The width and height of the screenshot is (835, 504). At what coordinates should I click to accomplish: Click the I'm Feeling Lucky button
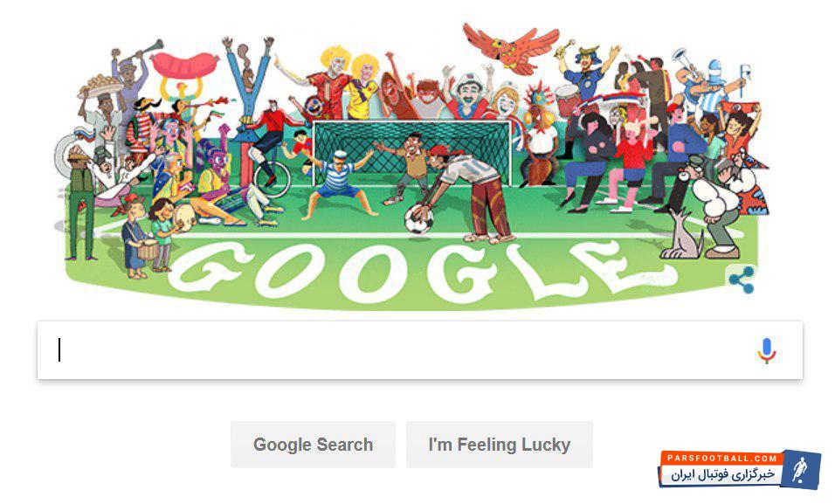click(500, 445)
